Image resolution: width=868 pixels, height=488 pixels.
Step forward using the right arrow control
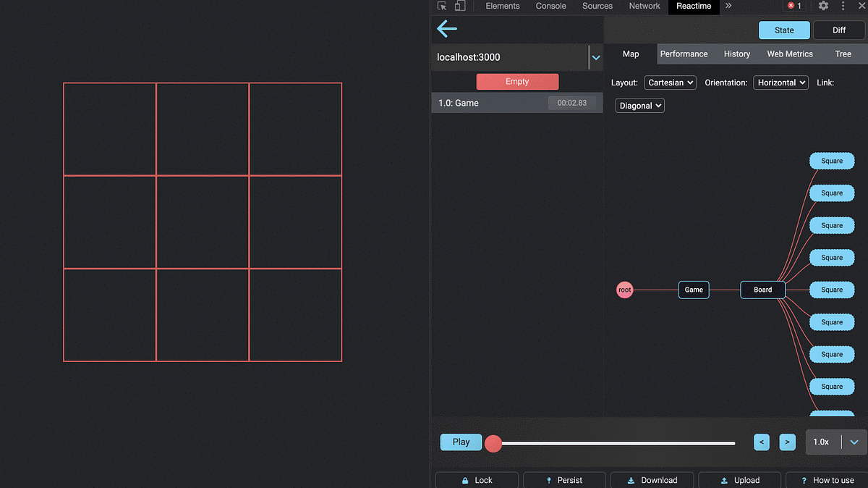point(787,442)
